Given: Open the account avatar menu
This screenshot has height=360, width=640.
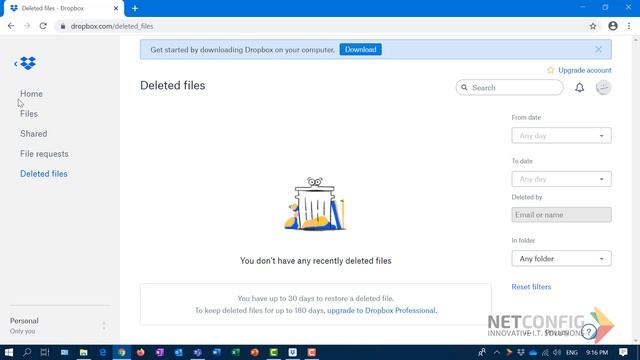Looking at the screenshot, I should [x=603, y=87].
